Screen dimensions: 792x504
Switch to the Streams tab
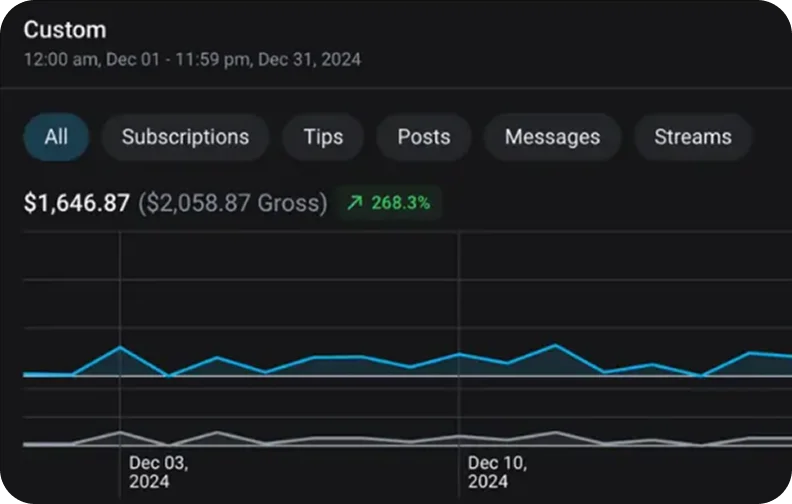click(692, 137)
